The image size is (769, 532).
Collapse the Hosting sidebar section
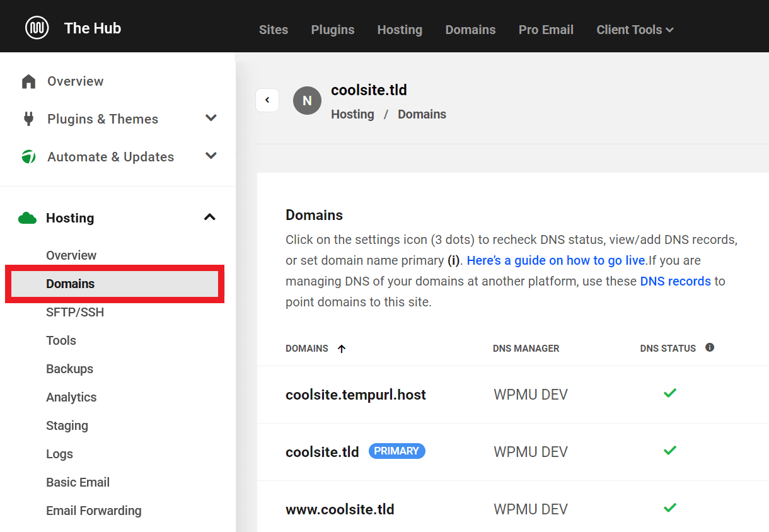click(x=210, y=217)
